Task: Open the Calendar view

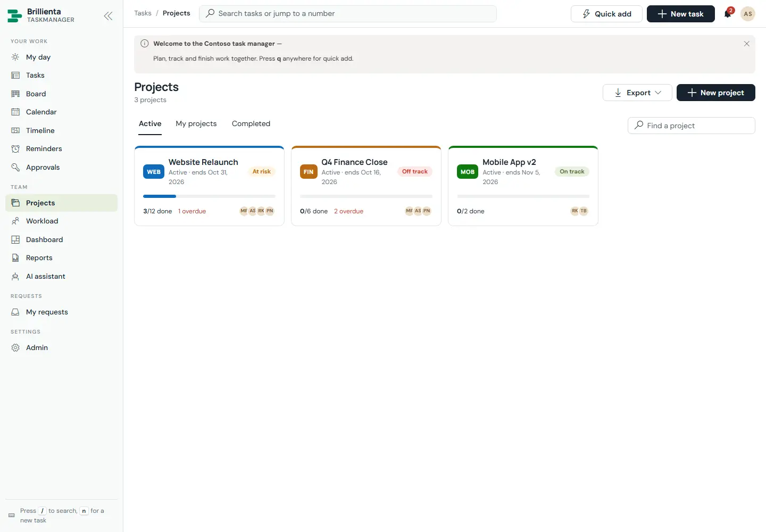Action: pos(61,112)
